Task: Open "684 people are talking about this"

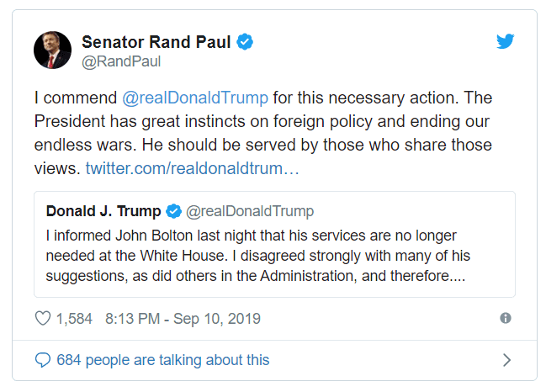Action: 163,360
